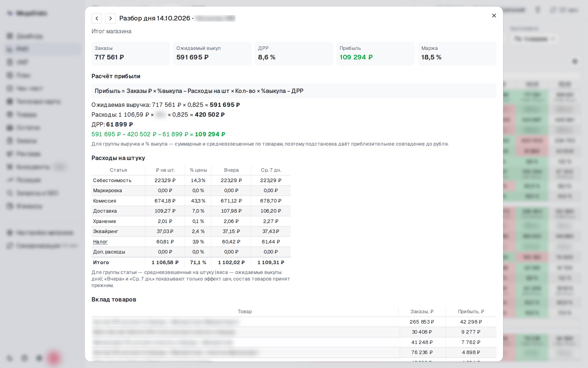Sort products by Заказы, ₽ column

(422, 312)
